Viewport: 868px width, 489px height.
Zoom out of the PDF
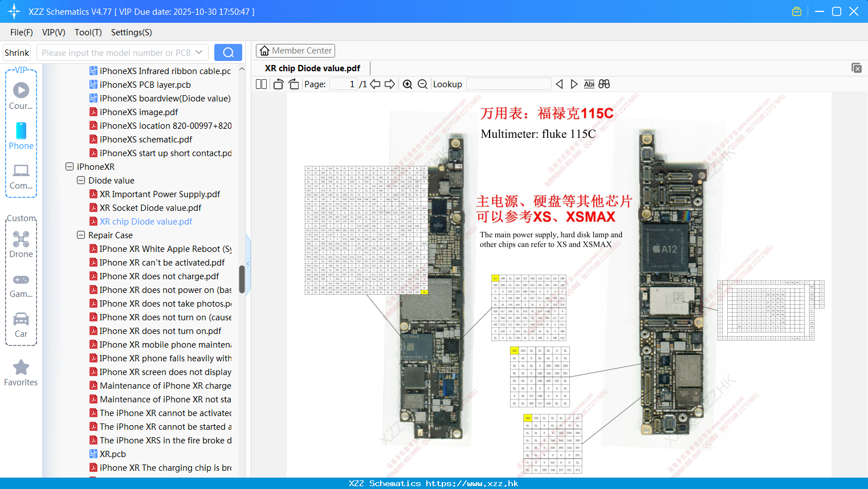tap(422, 84)
